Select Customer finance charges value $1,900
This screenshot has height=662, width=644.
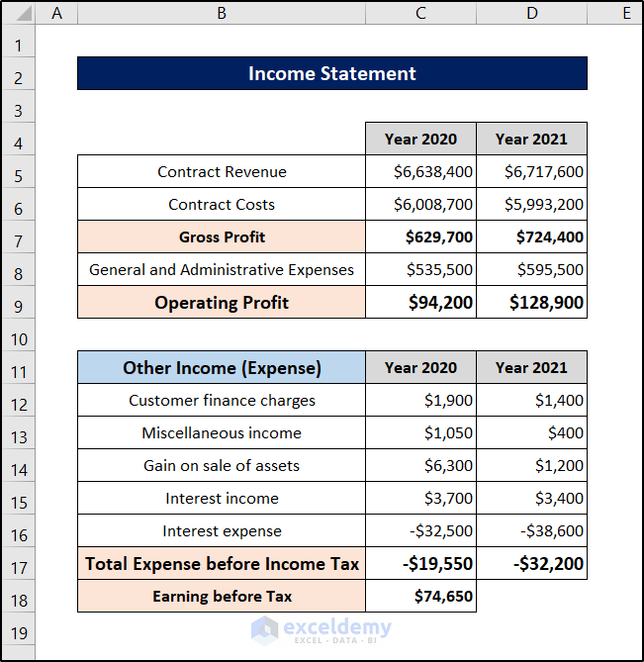point(420,400)
